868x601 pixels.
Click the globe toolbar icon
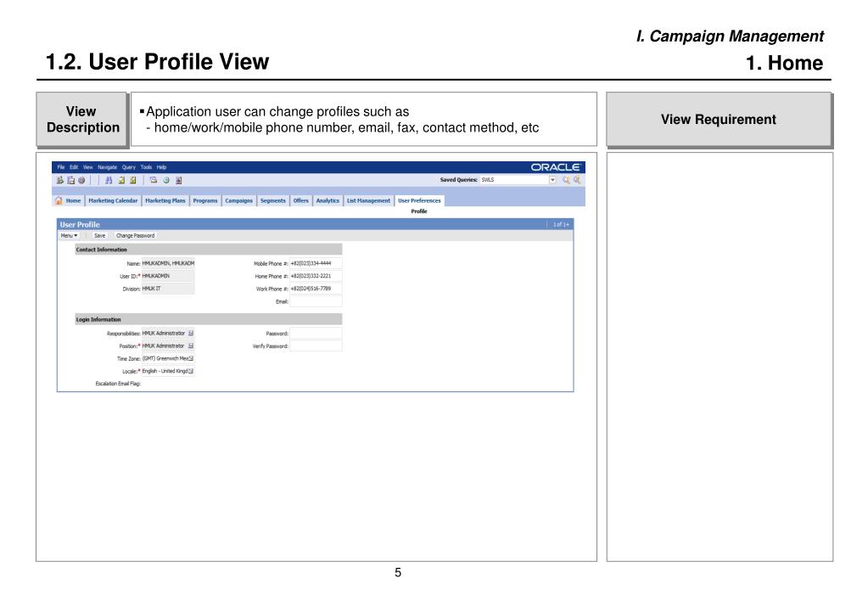click(81, 180)
